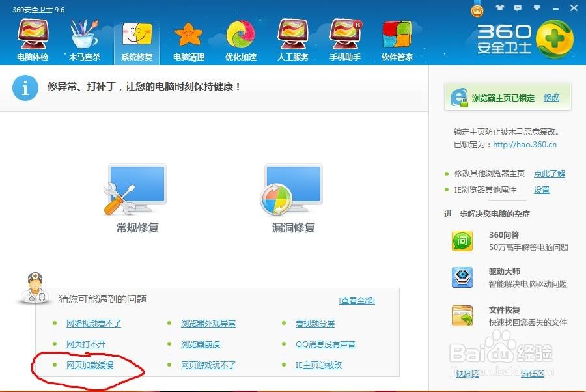Open 网页游戏玩不了 problem link
Screen dimensions: 586x392
click(208, 365)
